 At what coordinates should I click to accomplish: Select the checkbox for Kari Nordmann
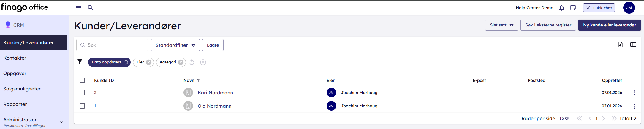pos(82,93)
